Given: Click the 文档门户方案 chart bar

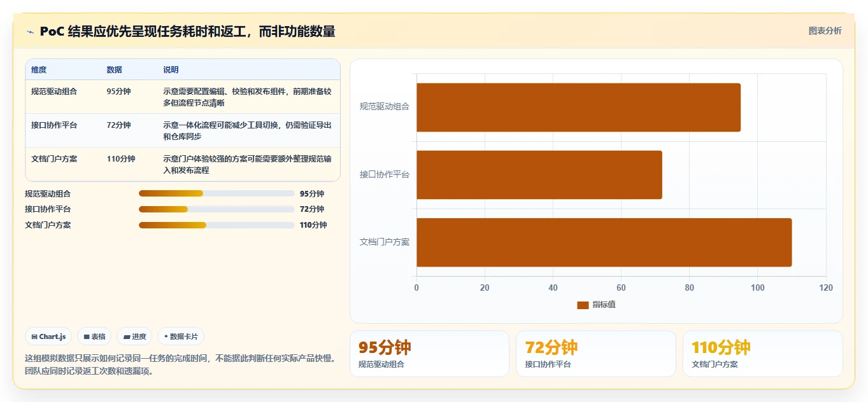Looking at the screenshot, I should pos(604,242).
